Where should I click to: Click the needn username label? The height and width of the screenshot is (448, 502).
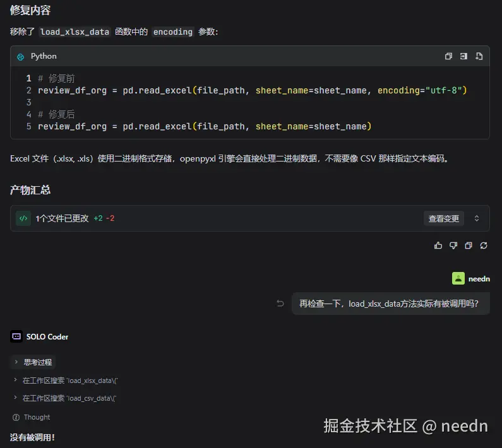click(x=479, y=279)
